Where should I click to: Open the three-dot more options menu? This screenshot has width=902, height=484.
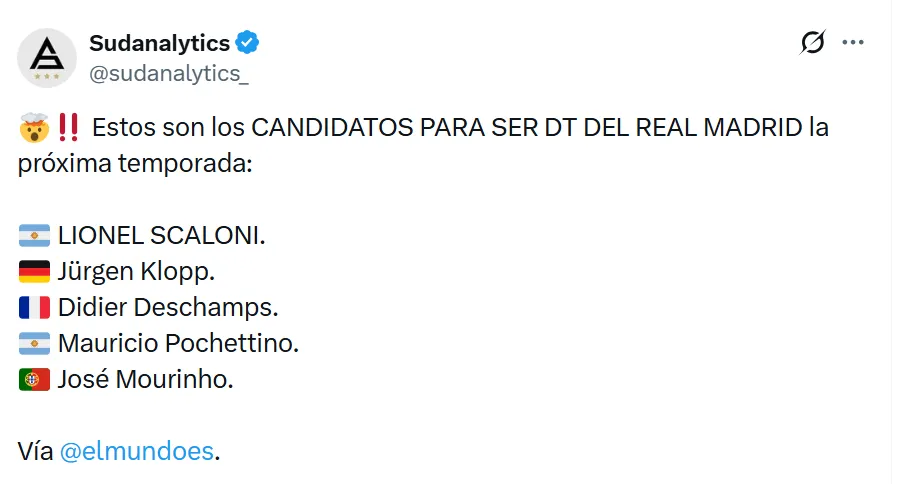[x=853, y=43]
